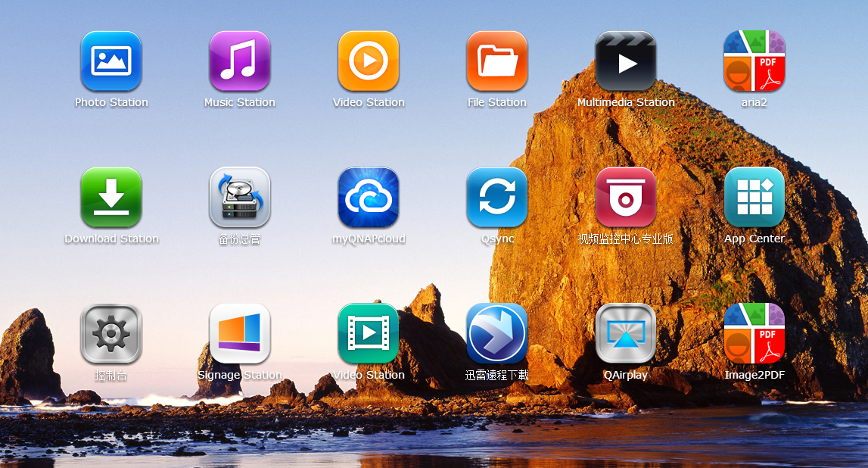This screenshot has height=468, width=868.
Task: Open the aria2 app
Action: pyautogui.click(x=754, y=61)
